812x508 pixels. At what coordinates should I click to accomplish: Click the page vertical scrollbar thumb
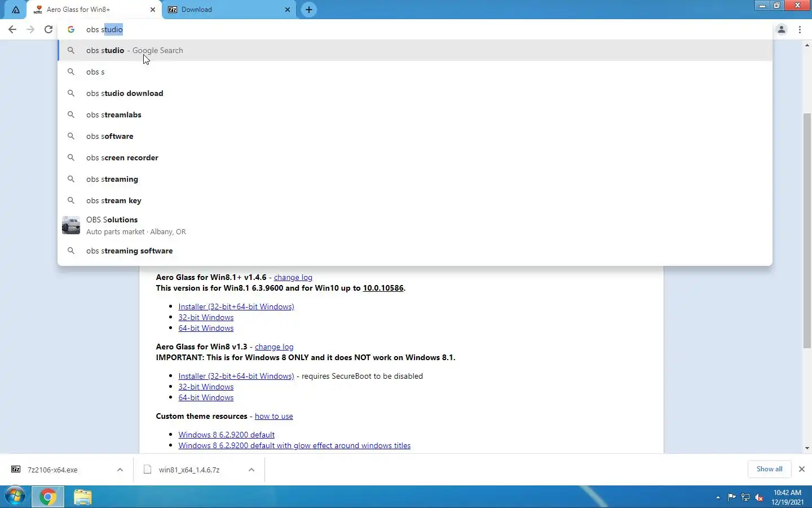pos(807,231)
